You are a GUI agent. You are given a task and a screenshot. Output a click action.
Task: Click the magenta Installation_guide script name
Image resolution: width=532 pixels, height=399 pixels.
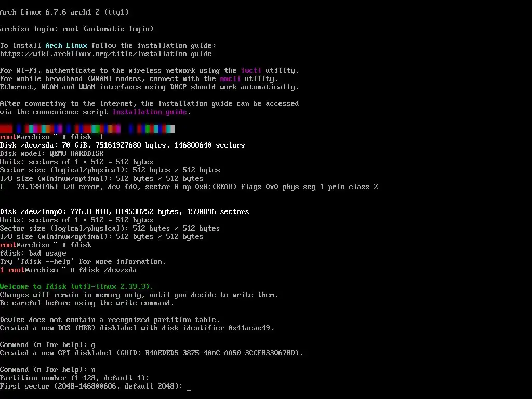pyautogui.click(x=150, y=112)
